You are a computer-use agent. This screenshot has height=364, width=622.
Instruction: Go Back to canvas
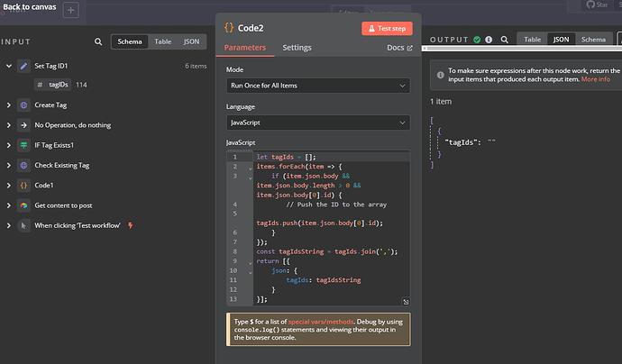tap(30, 6)
